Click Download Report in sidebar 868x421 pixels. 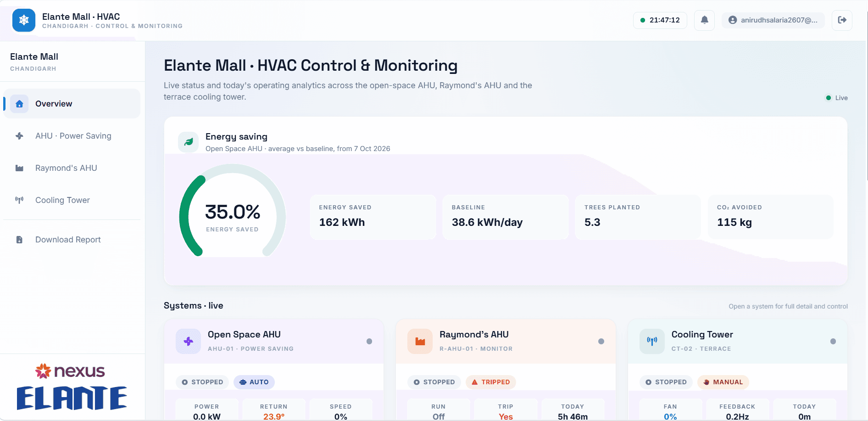coord(72,240)
